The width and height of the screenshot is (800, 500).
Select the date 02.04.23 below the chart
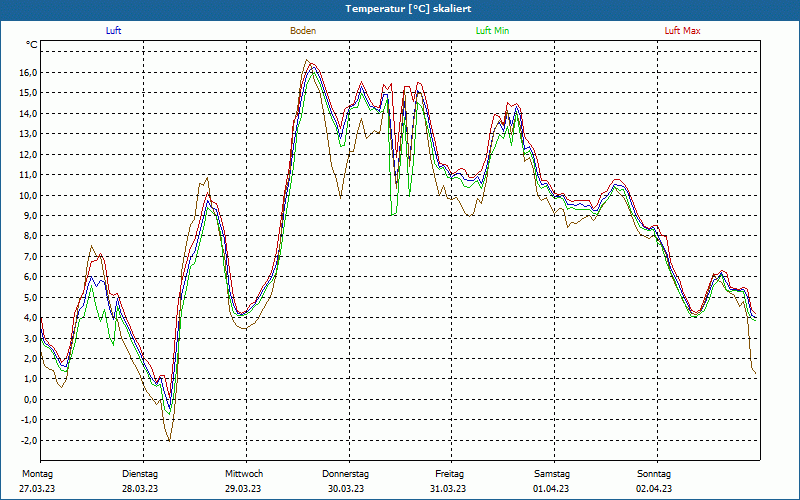[654, 489]
